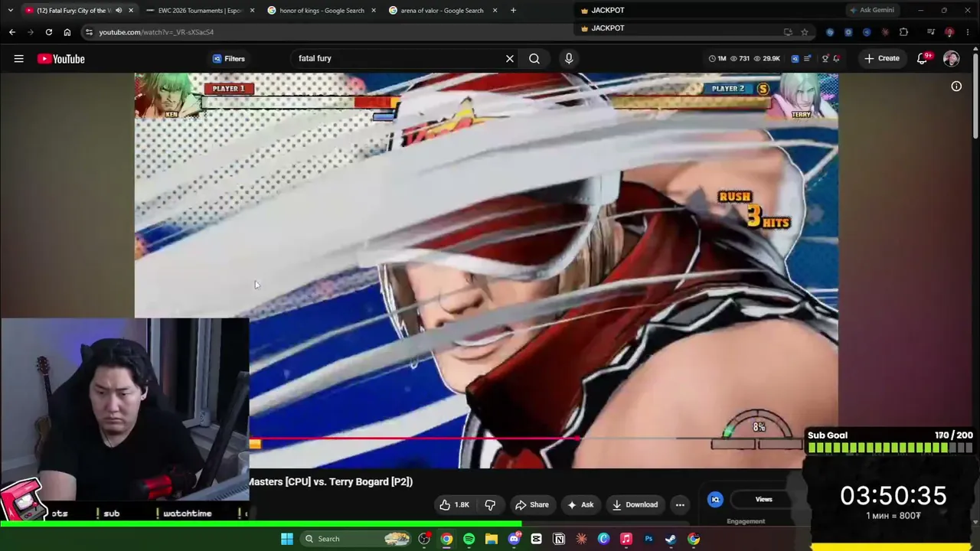
Task: Click Ask Gemini button
Action: point(872,10)
